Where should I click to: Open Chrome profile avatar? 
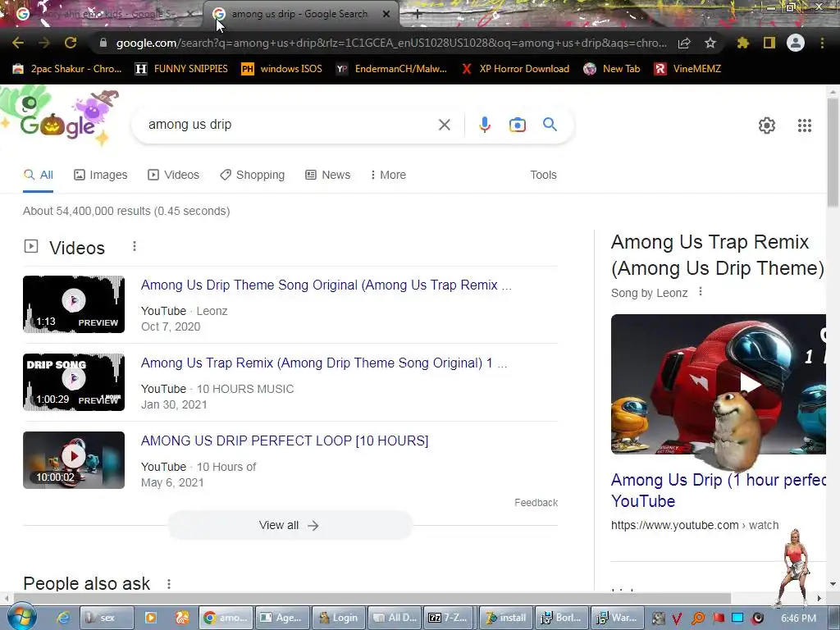pyautogui.click(x=796, y=43)
